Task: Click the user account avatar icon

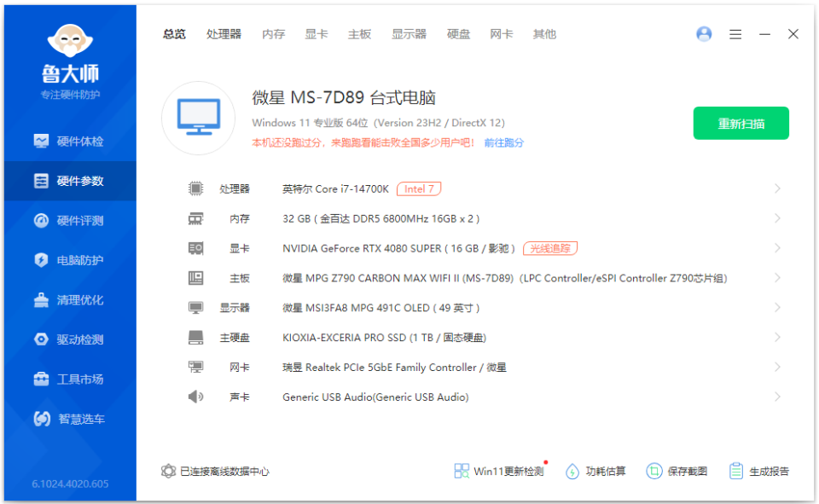Action: coord(704,34)
